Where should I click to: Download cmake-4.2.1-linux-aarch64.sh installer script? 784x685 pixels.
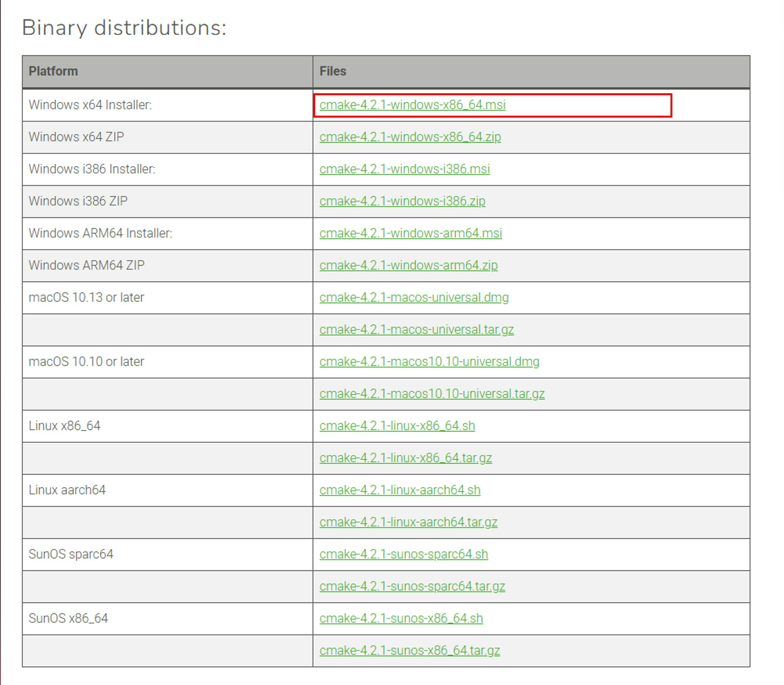pos(400,490)
